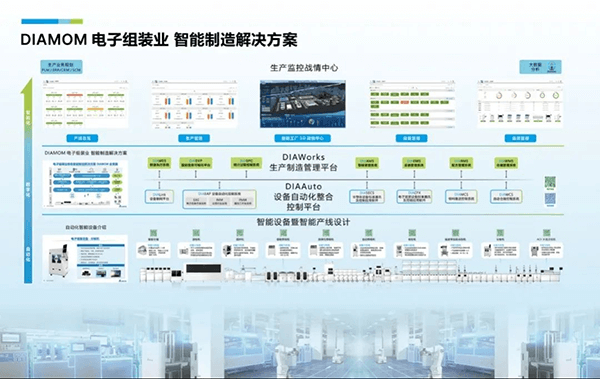This screenshot has width=600, height=379.
Task: Click the blue QR code at right edge
Action: pyautogui.click(x=550, y=199)
